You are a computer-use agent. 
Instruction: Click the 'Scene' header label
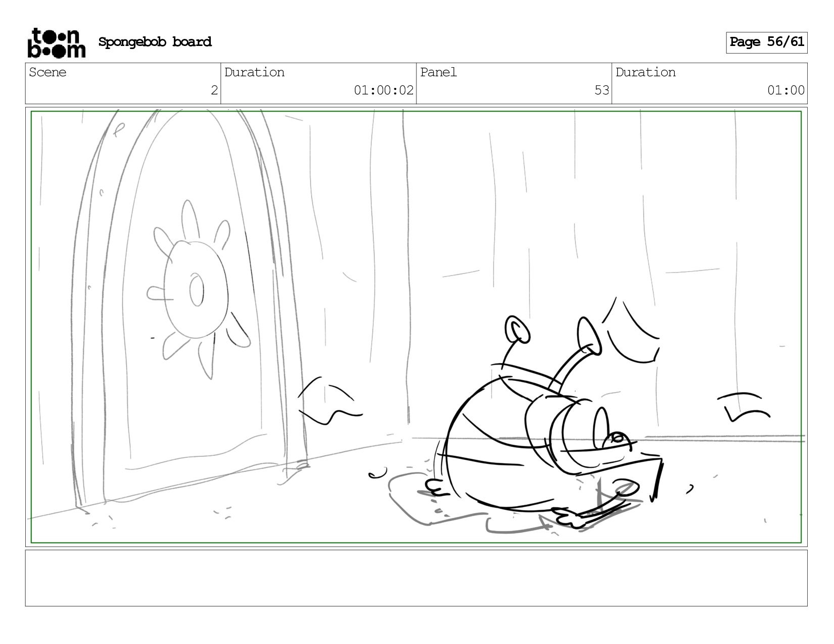pos(48,72)
